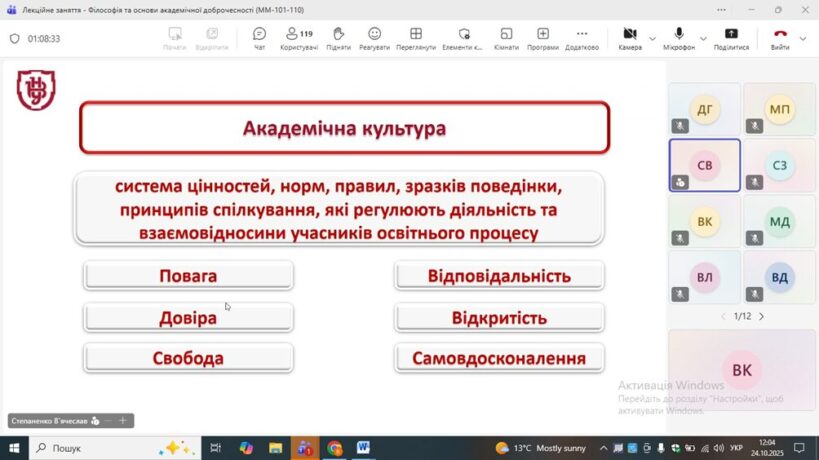Toggle the Камера camera on

630,38
